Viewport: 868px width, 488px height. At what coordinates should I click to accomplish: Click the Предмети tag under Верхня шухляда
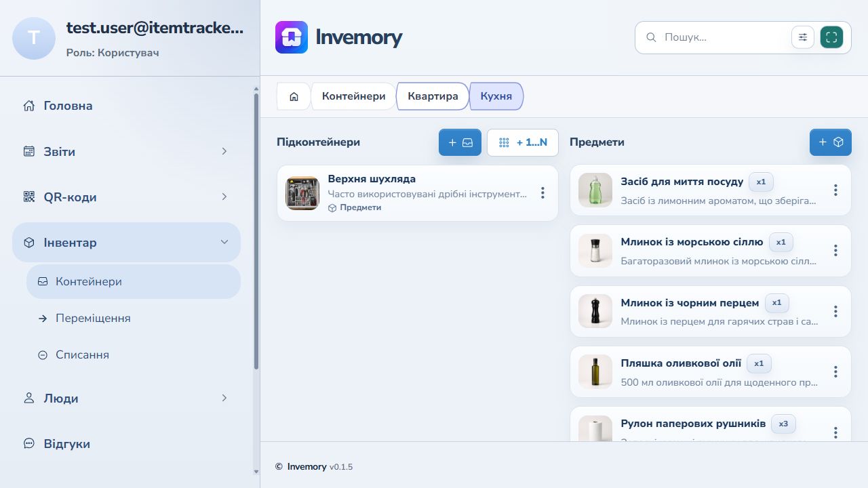(355, 207)
